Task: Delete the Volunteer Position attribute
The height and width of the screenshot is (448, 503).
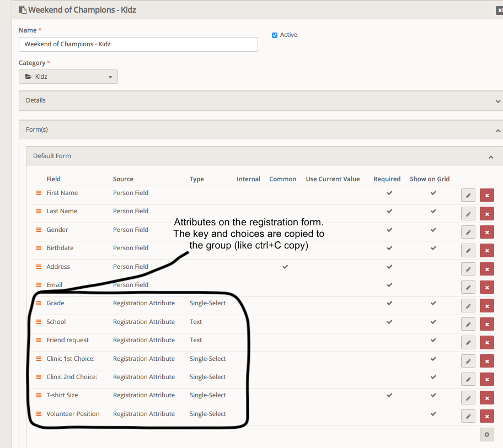Action: [x=486, y=416]
